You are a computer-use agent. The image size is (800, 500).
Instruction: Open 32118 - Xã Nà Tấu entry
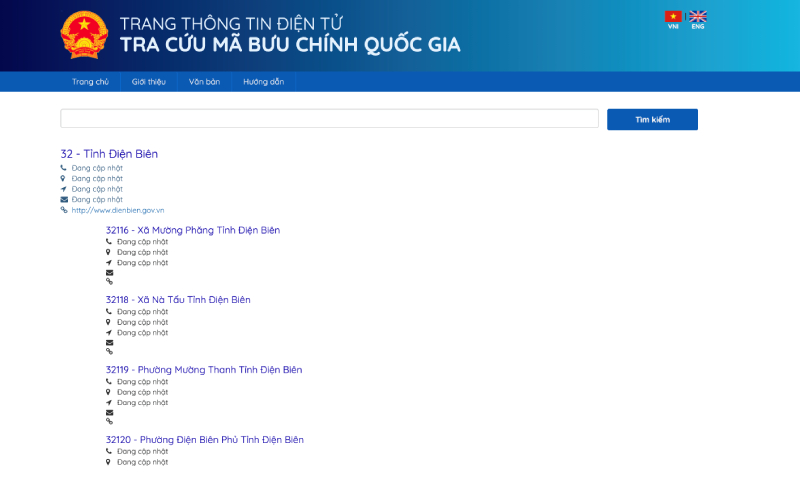(178, 300)
